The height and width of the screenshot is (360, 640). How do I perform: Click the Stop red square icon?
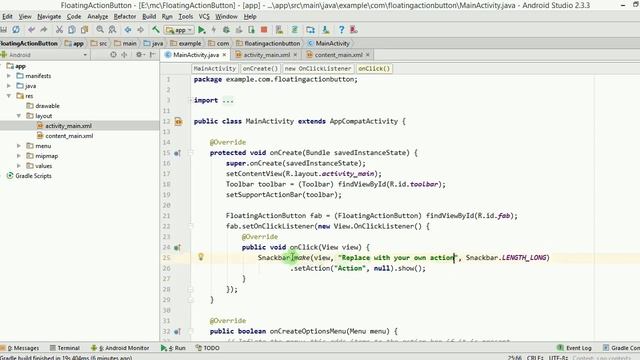[x=264, y=30]
